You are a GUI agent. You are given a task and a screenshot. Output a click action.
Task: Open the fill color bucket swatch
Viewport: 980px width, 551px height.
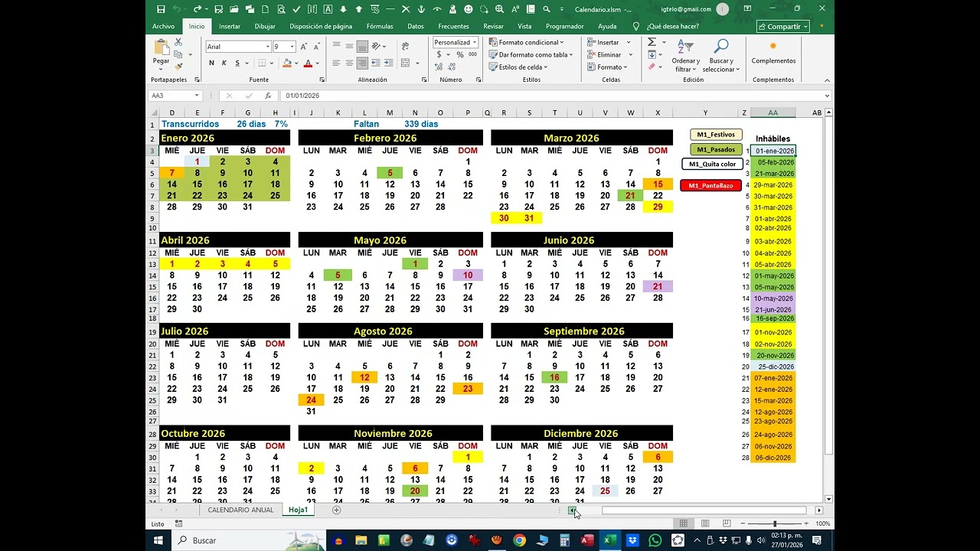click(286, 64)
